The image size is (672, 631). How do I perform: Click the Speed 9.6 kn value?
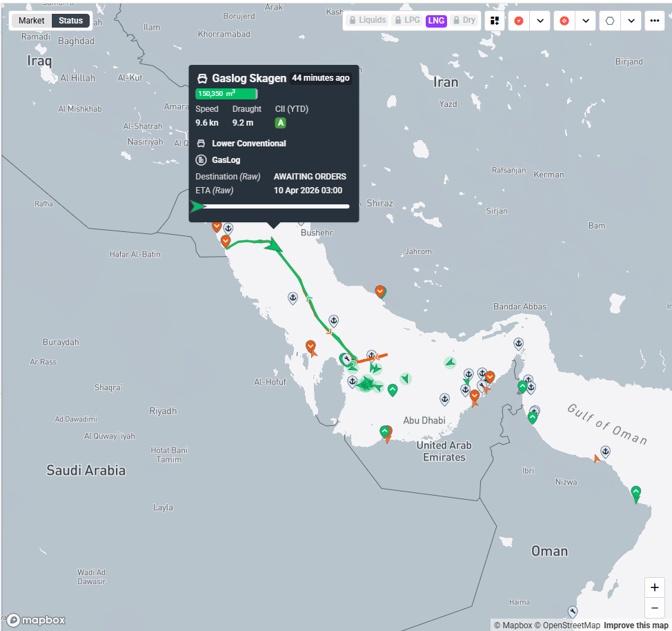point(206,123)
